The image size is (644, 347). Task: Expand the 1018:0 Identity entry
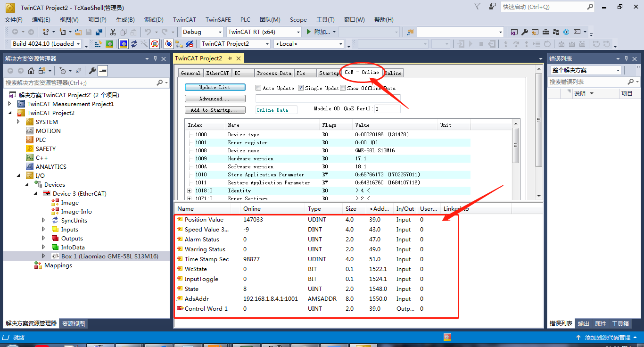[x=190, y=190]
